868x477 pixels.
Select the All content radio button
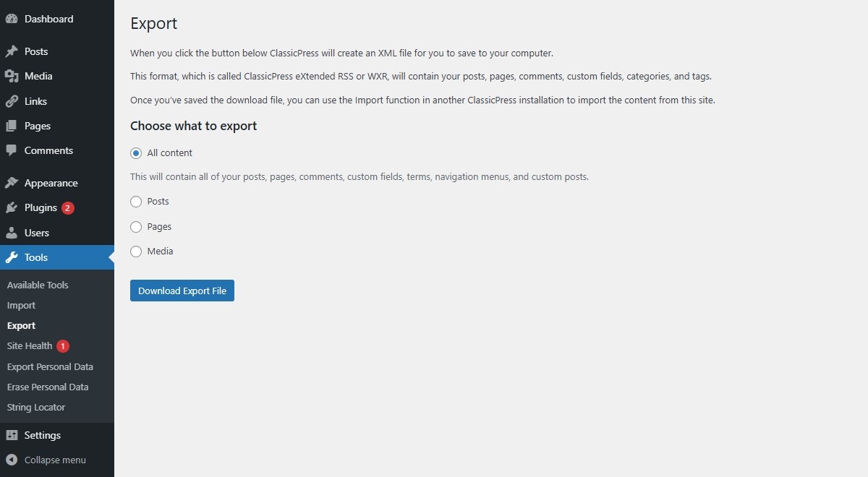(136, 153)
